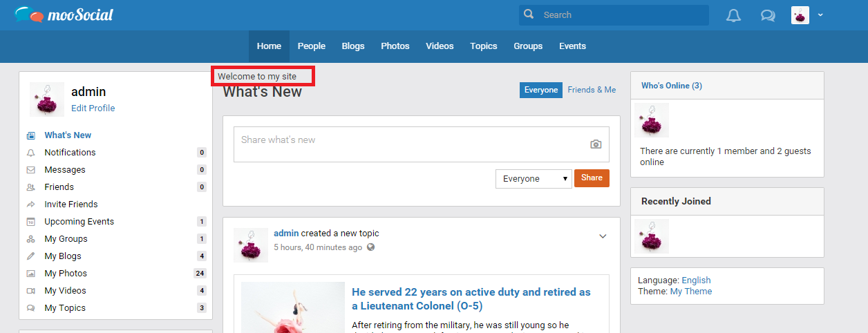This screenshot has height=333, width=868.
Task: Switch feed filter to Everyone
Action: [540, 90]
